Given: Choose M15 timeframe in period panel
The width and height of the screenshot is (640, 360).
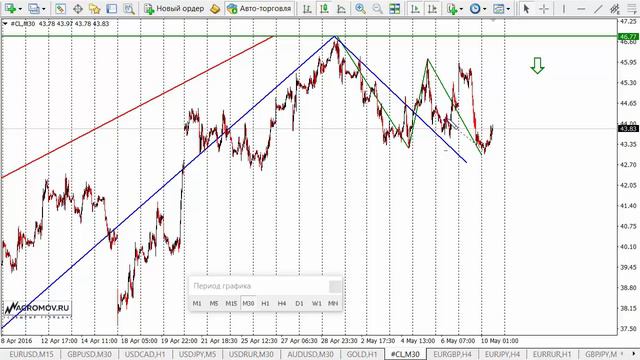Looking at the screenshot, I should [231, 303].
